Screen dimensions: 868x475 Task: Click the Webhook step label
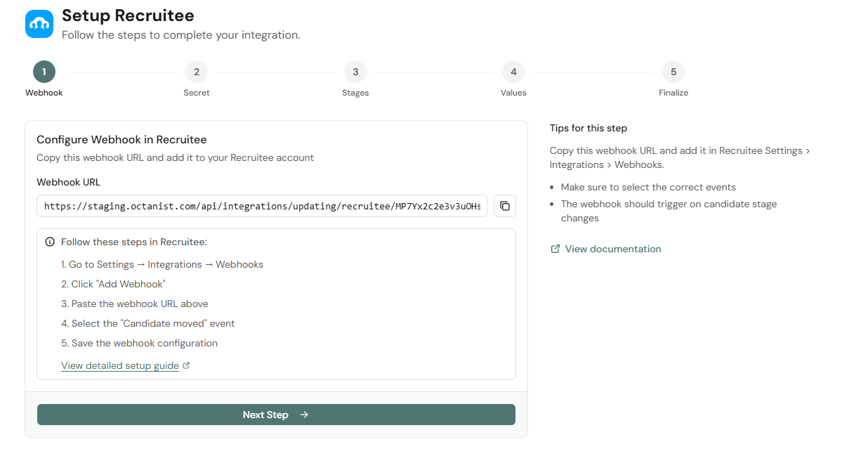tap(44, 92)
